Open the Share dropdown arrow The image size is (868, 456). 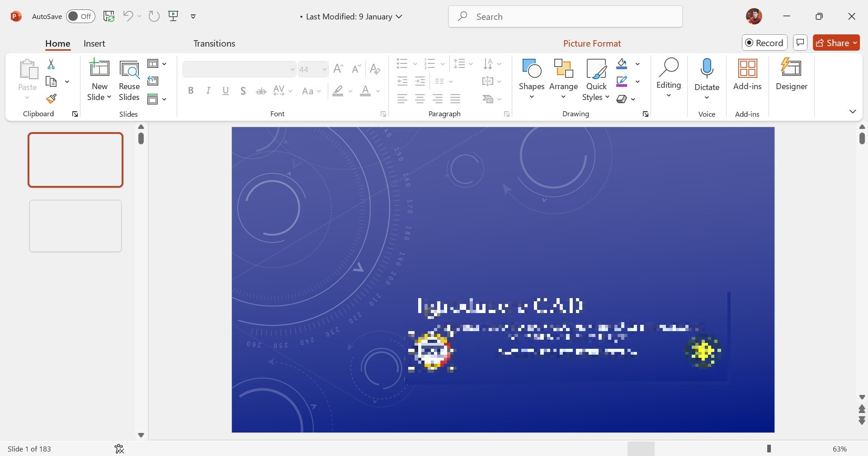coord(855,43)
